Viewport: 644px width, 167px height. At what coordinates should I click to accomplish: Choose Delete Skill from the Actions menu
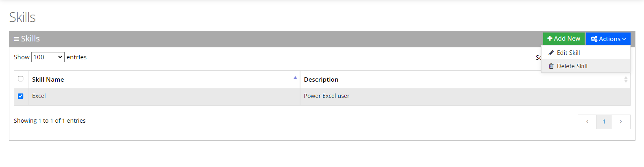pyautogui.click(x=572, y=66)
